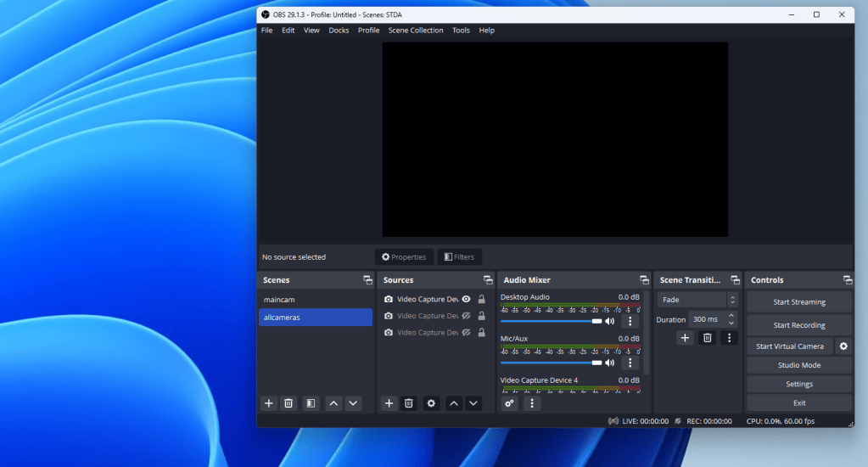Enable Studio Mode

[798, 365]
